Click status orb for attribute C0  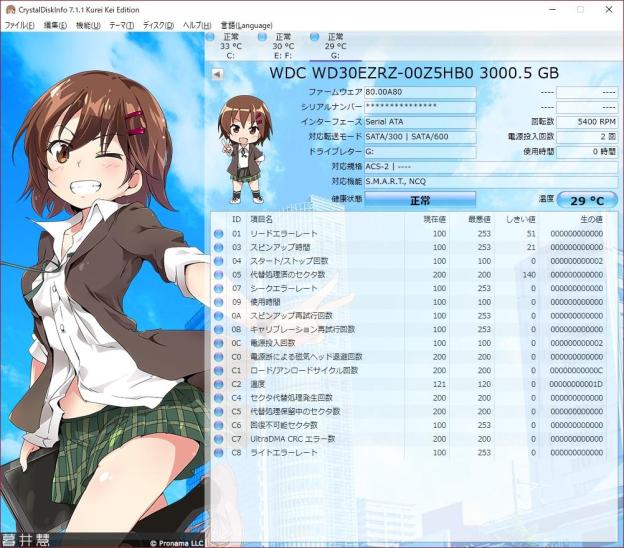coord(218,357)
